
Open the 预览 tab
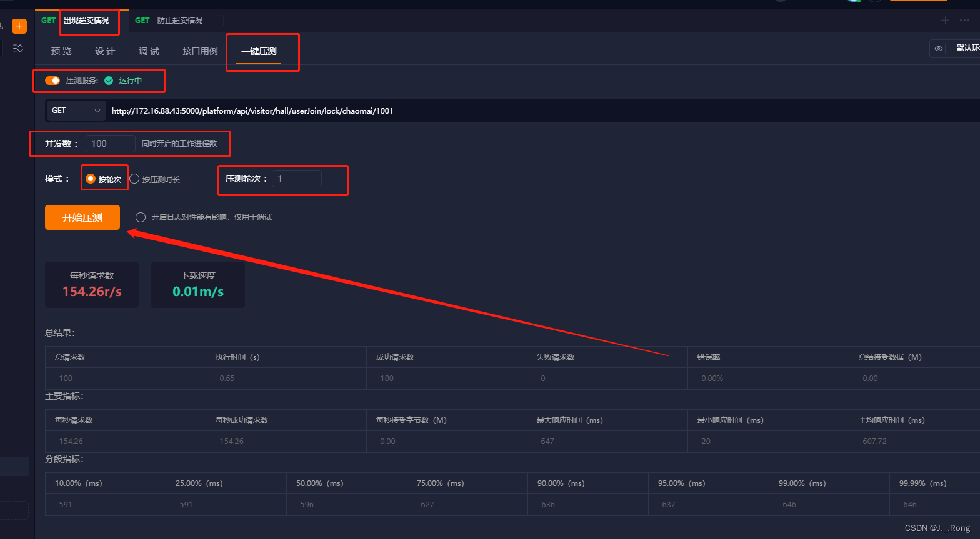point(61,51)
